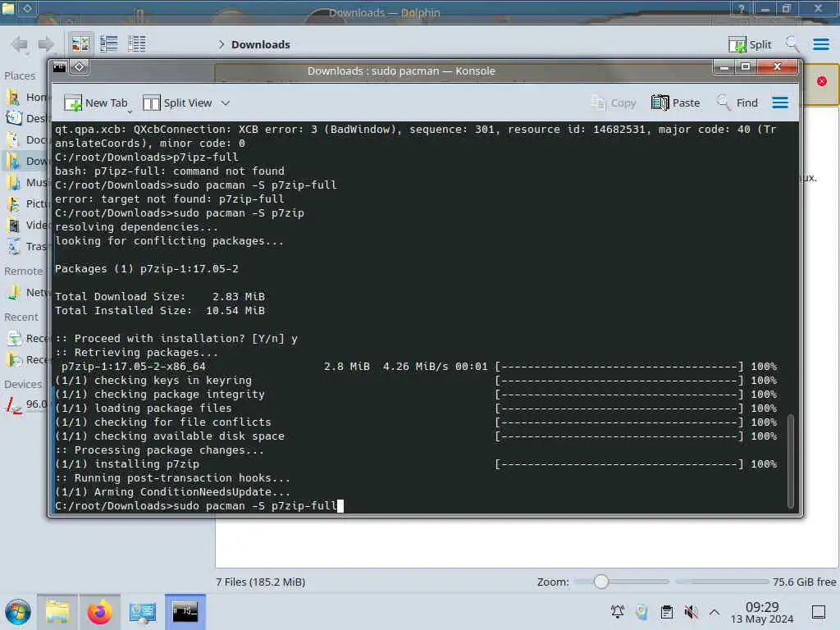
Task: Switch to Konsole taskbar entry
Action: click(185, 612)
